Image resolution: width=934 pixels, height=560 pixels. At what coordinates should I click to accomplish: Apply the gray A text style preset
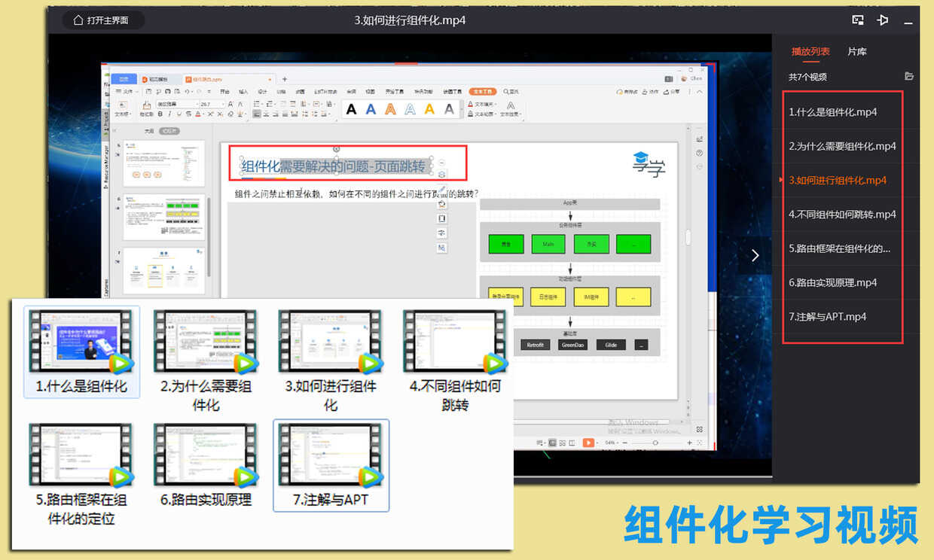coord(449,109)
